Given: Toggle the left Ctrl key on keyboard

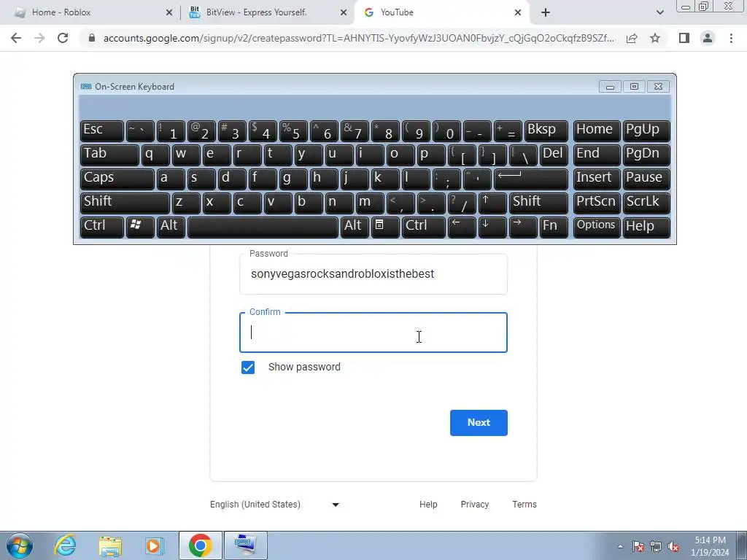Looking at the screenshot, I should point(102,227).
